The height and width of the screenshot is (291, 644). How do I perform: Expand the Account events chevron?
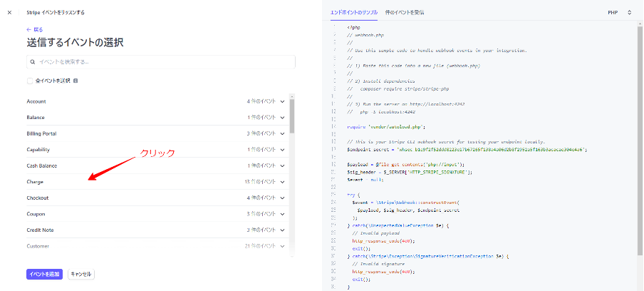[x=283, y=101]
